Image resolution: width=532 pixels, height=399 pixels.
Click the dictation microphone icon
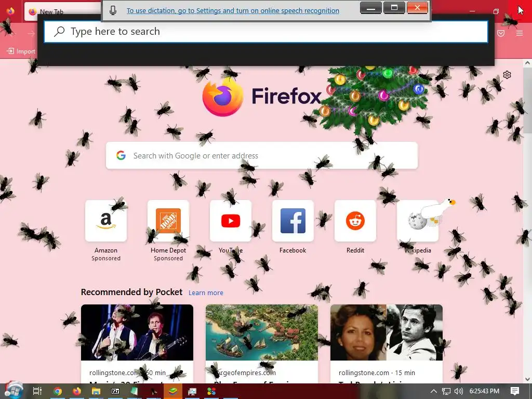pyautogui.click(x=113, y=10)
